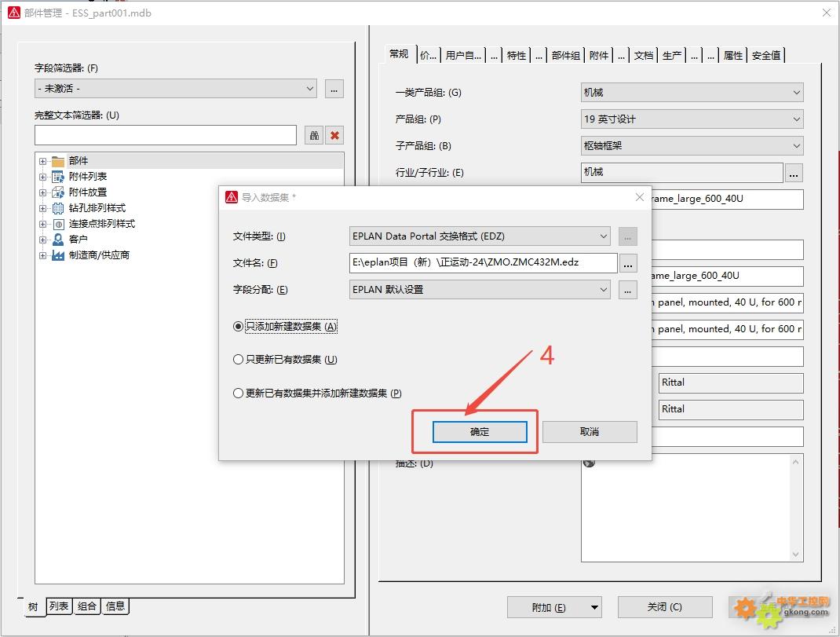
Task: Switch to the 特性 tab
Action: tap(517, 55)
